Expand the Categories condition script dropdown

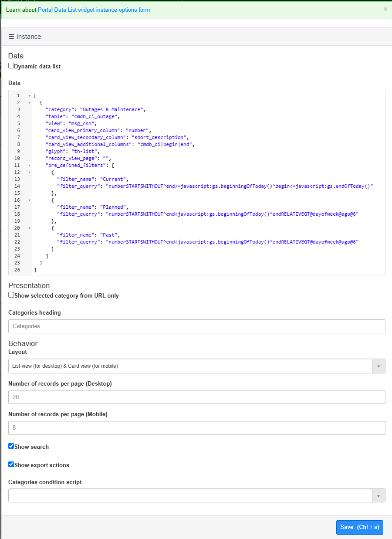[378, 495]
